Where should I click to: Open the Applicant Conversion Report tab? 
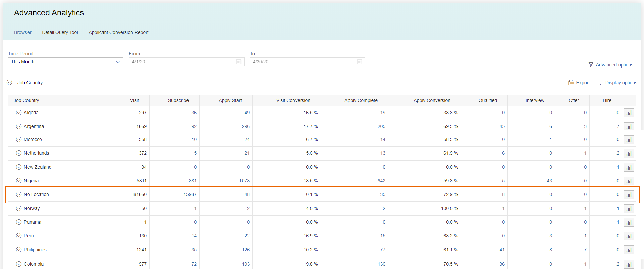point(118,32)
